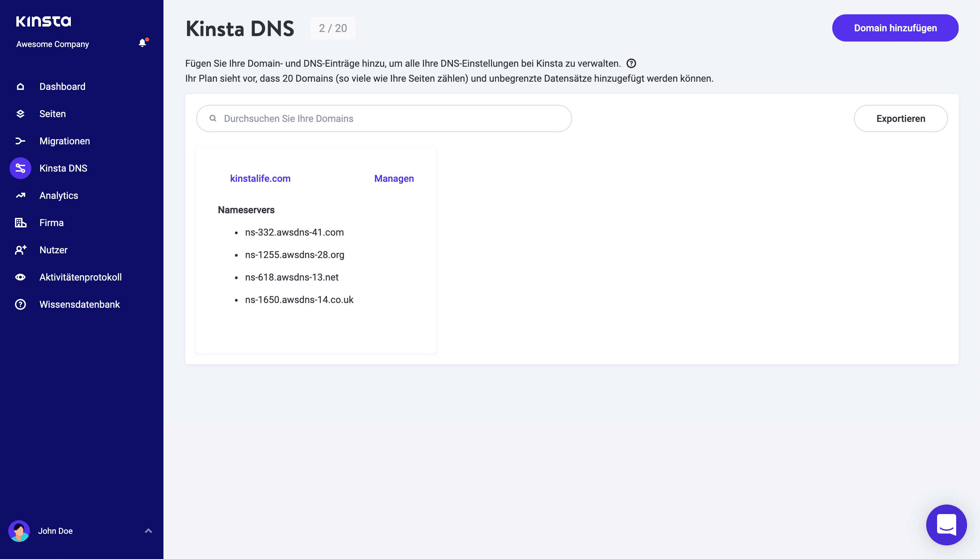Open the Migrationen section
Screen dimensions: 980x559
(64, 141)
